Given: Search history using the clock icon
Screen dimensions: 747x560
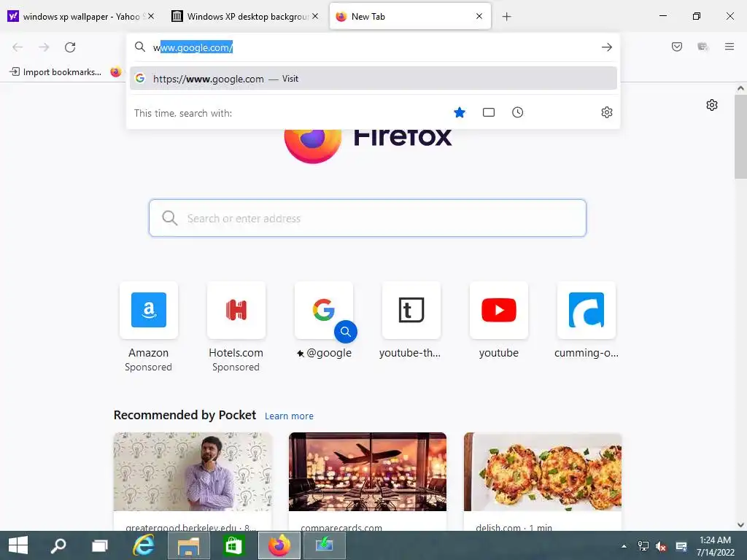Looking at the screenshot, I should click(517, 112).
